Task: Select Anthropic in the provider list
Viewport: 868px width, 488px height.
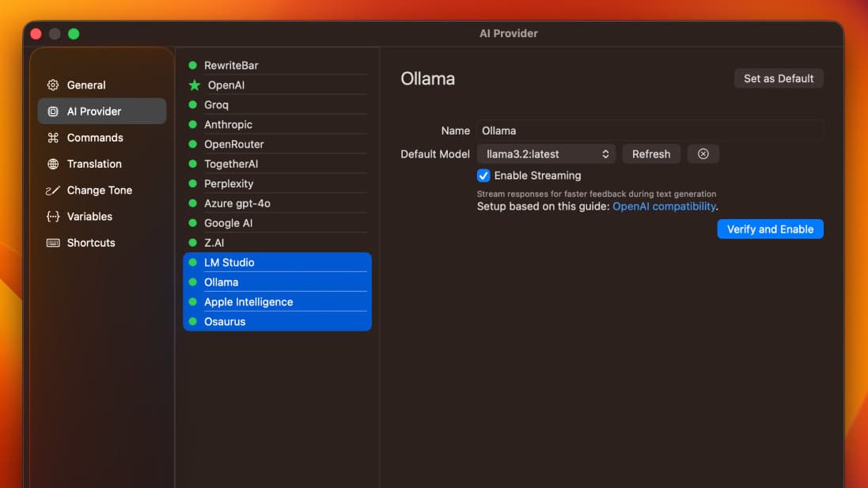Action: click(228, 124)
